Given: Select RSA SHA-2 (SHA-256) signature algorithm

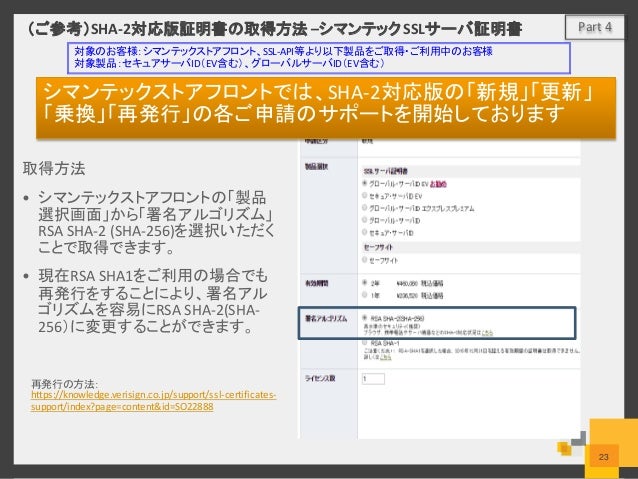Looking at the screenshot, I should click(x=365, y=318).
